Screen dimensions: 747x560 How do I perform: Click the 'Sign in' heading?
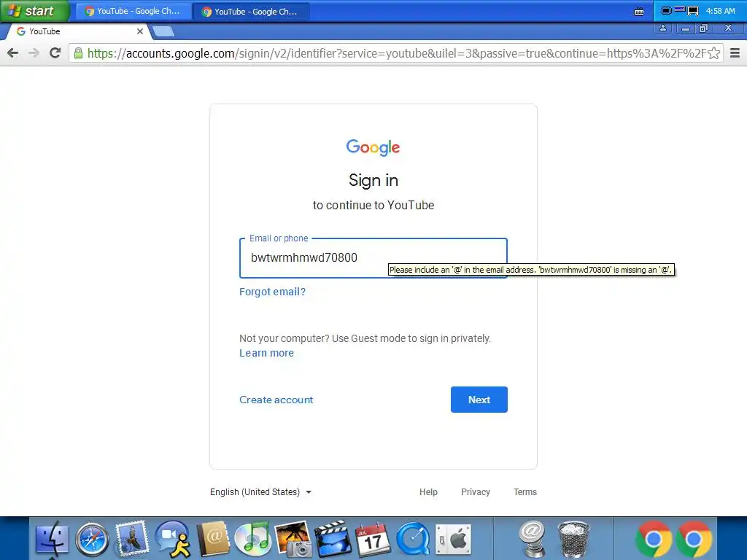(373, 181)
